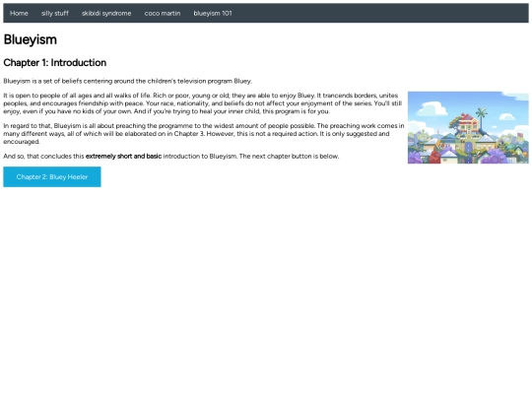Open the Home navigation link
This screenshot has width=532, height=399.
pos(19,13)
